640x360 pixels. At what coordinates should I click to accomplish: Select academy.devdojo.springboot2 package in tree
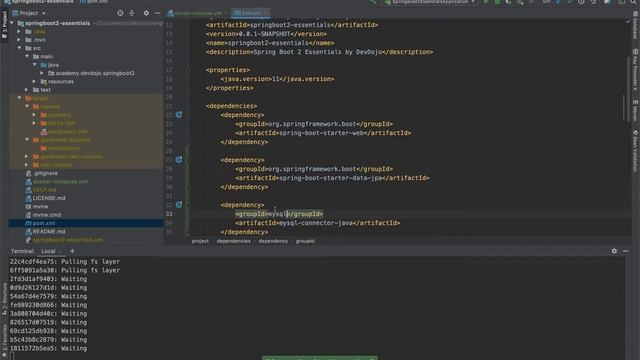click(x=95, y=73)
